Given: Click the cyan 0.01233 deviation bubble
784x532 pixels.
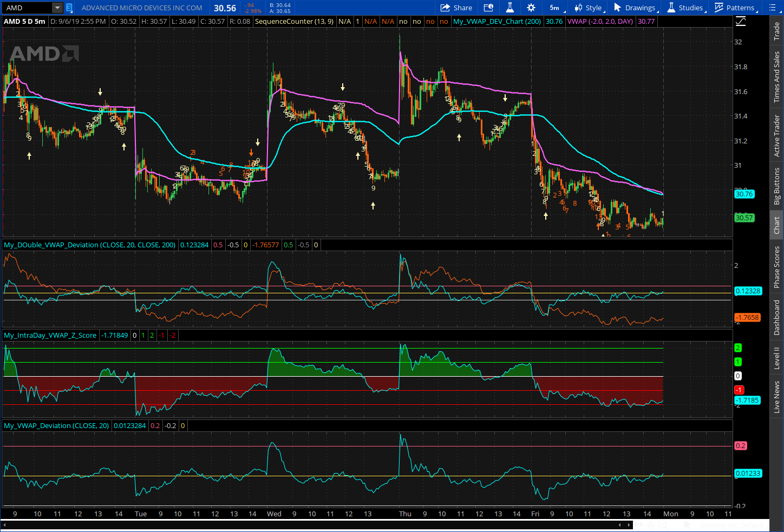Looking at the screenshot, I should [x=748, y=474].
